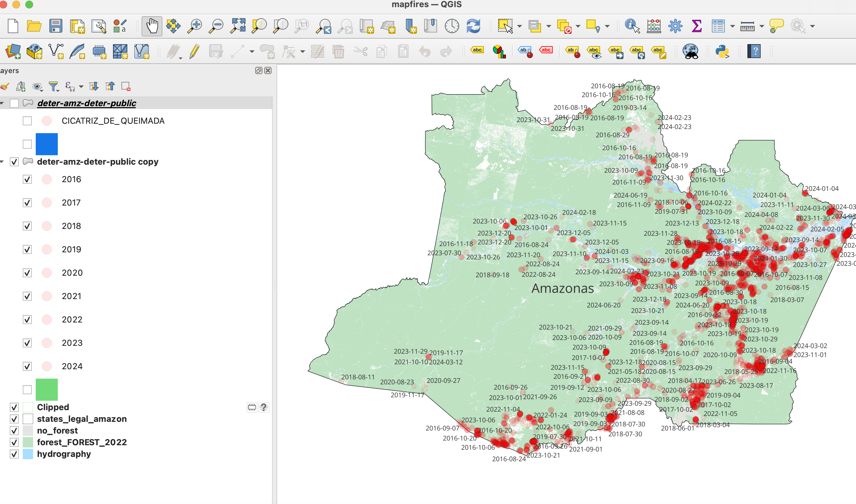Hide deter-amz-deter-public copy layer

14,162
